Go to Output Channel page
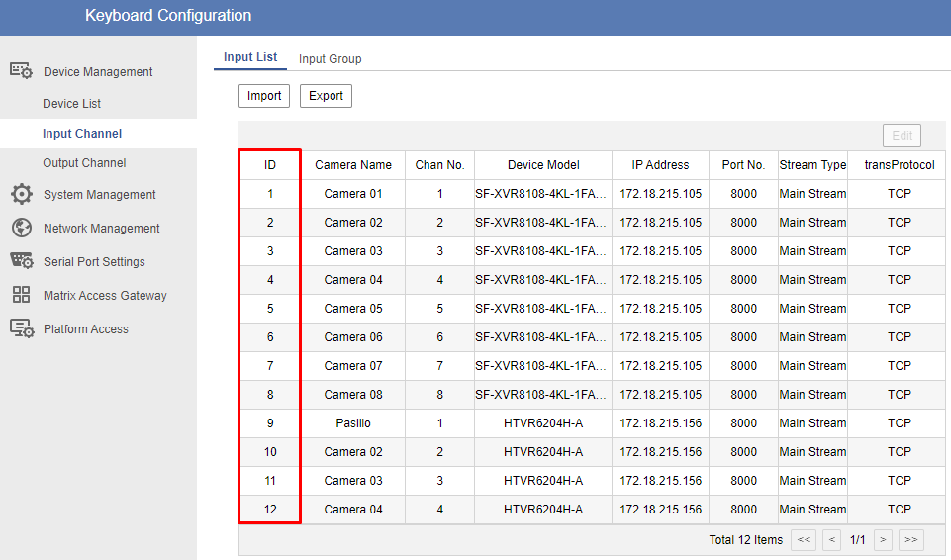Screen dimensions: 951x560 pos(84,163)
